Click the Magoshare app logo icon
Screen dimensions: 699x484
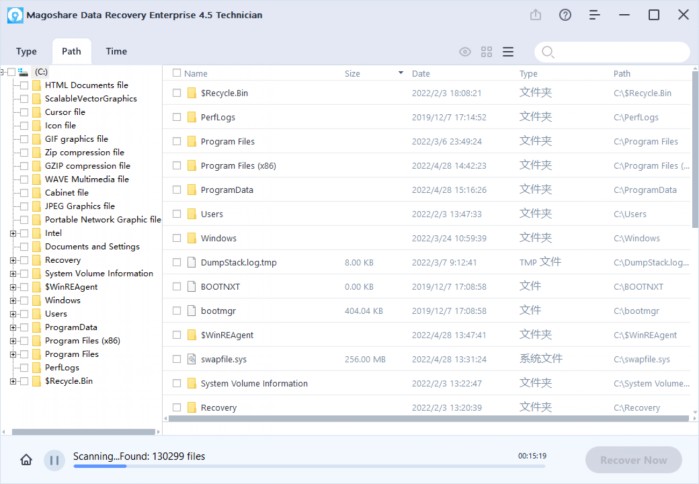click(15, 15)
